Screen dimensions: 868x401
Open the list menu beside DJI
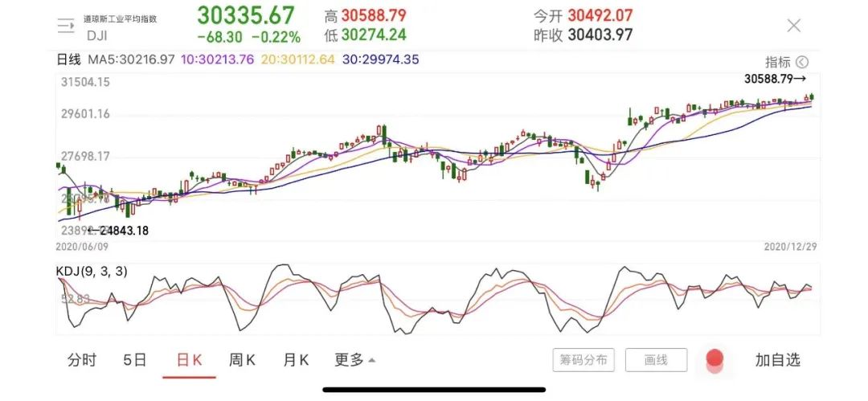[x=66, y=26]
